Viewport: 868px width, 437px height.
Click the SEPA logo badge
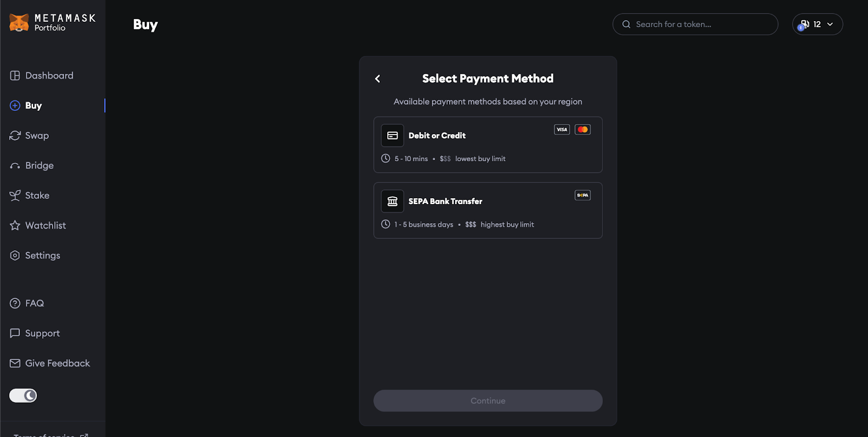[x=583, y=195]
